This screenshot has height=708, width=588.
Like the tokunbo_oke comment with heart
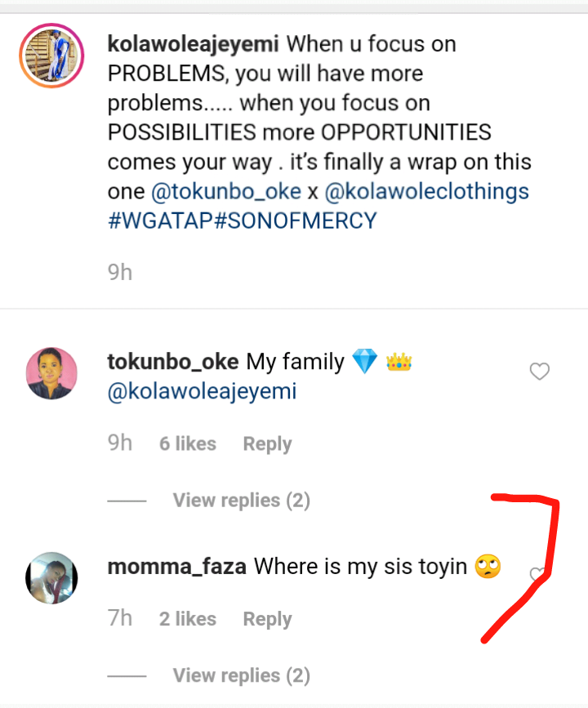pyautogui.click(x=539, y=372)
